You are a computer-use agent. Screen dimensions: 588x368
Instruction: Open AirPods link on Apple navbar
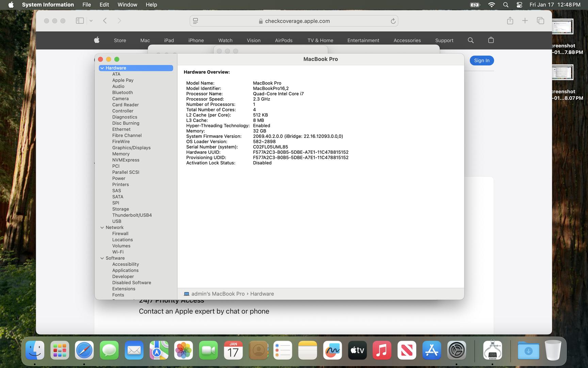click(x=283, y=40)
